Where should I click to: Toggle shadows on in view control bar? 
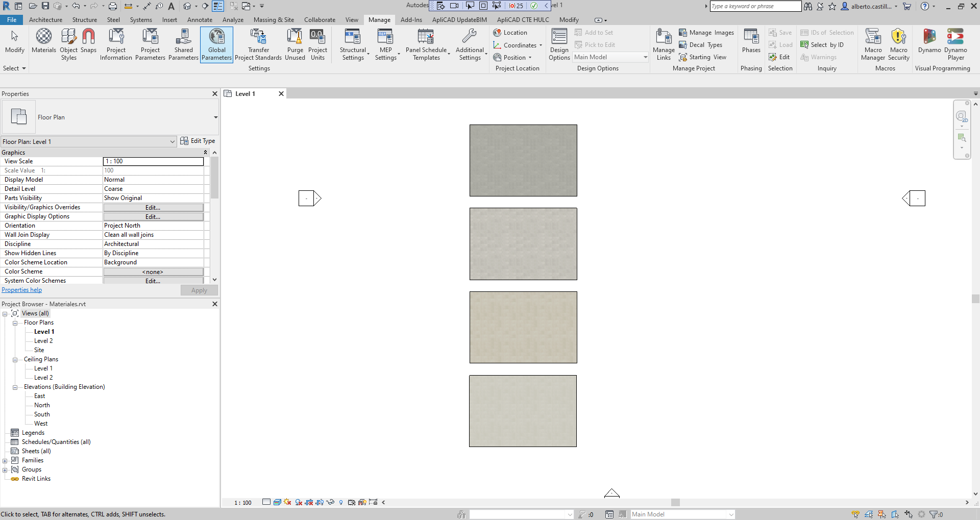tap(298, 502)
